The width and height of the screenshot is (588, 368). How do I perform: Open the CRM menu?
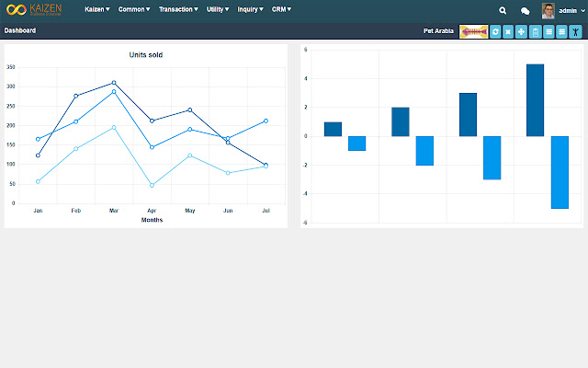pos(281,9)
